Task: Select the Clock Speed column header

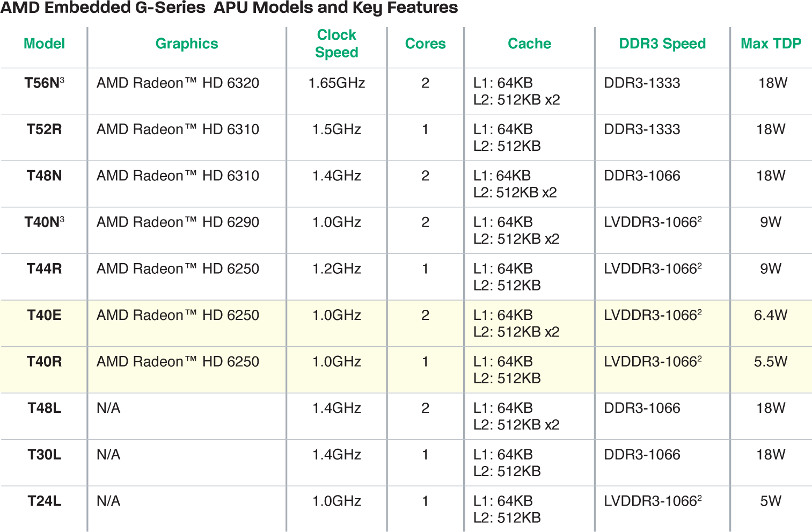Action: click(336, 43)
